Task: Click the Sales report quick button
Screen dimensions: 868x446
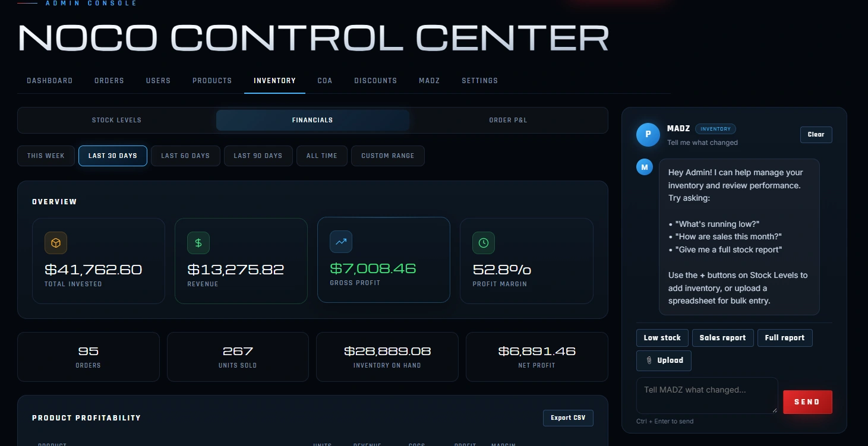Action: click(x=722, y=338)
